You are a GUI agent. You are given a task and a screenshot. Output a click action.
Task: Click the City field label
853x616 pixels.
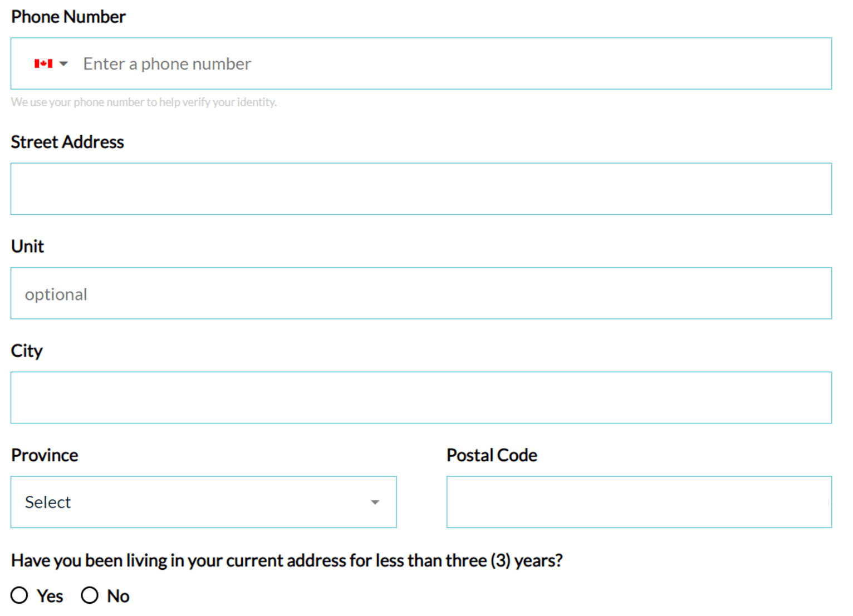point(27,351)
